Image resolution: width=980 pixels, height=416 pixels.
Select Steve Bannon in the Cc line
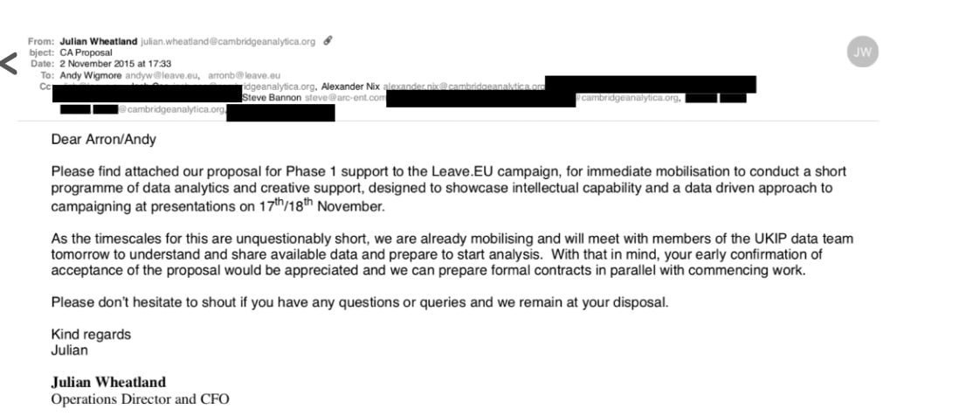272,98
